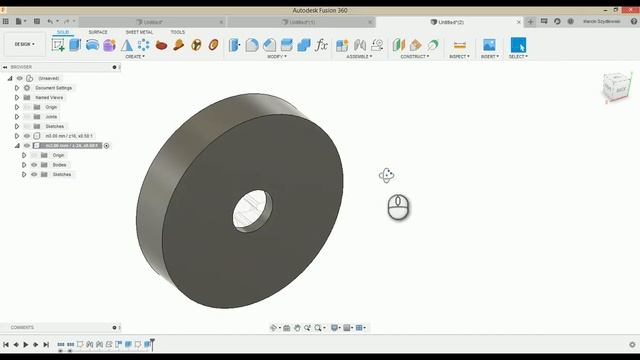
Task: Click the Orbit navigation tool
Action: pyautogui.click(x=273, y=328)
